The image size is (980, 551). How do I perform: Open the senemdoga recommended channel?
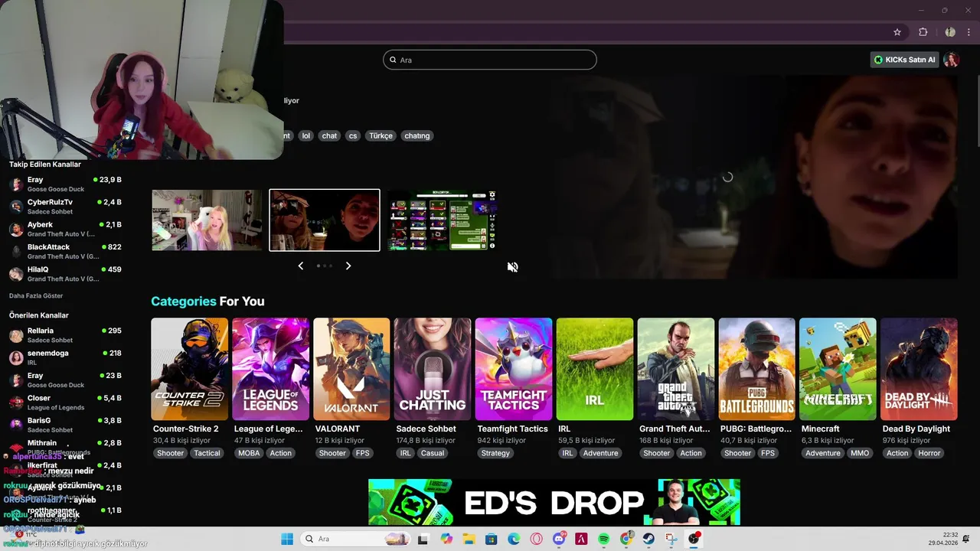click(65, 357)
